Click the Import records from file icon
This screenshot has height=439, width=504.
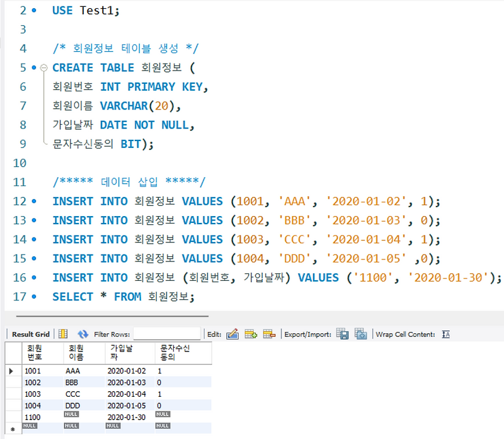(x=359, y=333)
